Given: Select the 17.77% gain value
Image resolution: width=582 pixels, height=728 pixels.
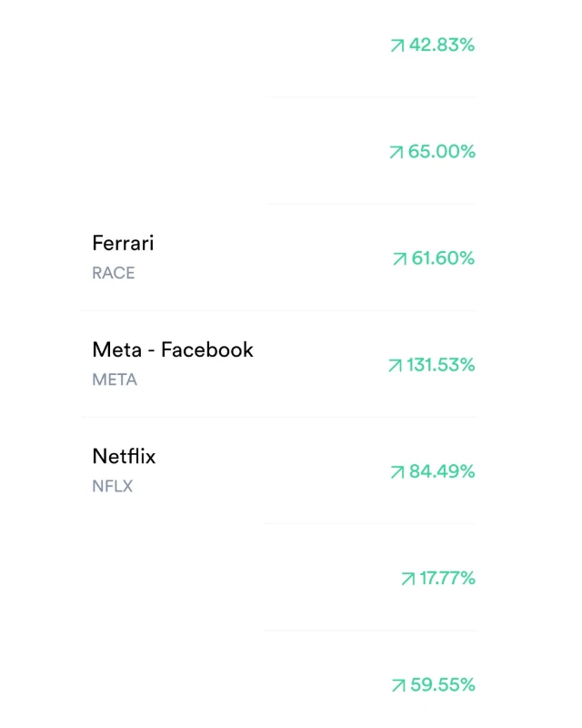Looking at the screenshot, I should [x=447, y=578].
